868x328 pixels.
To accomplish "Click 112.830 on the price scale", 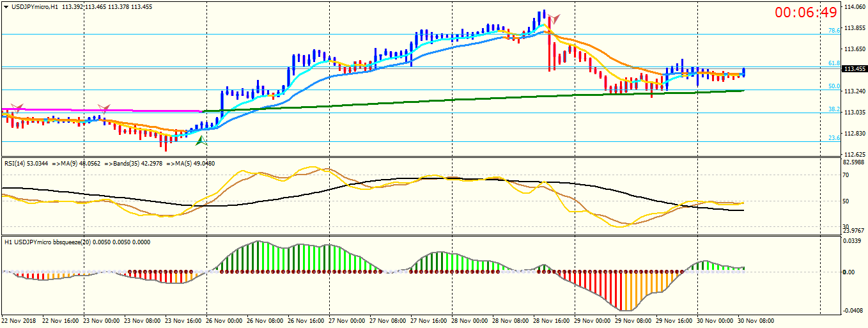I will (x=855, y=134).
